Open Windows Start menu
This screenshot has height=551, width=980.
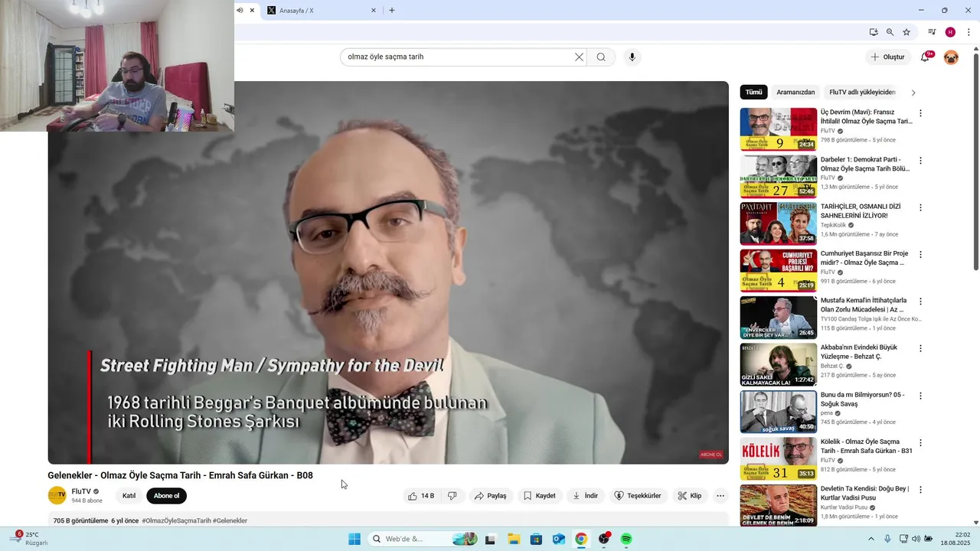coord(354,540)
